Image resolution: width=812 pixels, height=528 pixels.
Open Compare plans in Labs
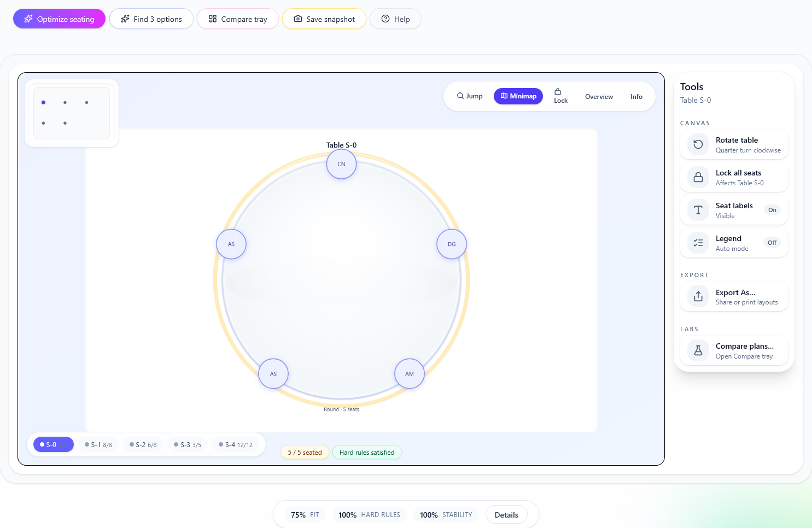[x=734, y=350]
